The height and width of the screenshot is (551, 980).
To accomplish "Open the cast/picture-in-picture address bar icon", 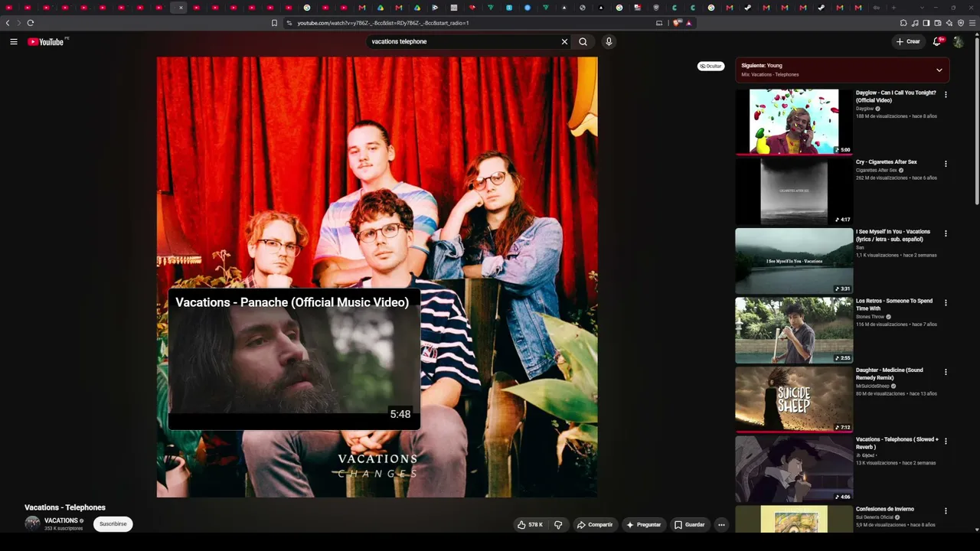I will (659, 23).
